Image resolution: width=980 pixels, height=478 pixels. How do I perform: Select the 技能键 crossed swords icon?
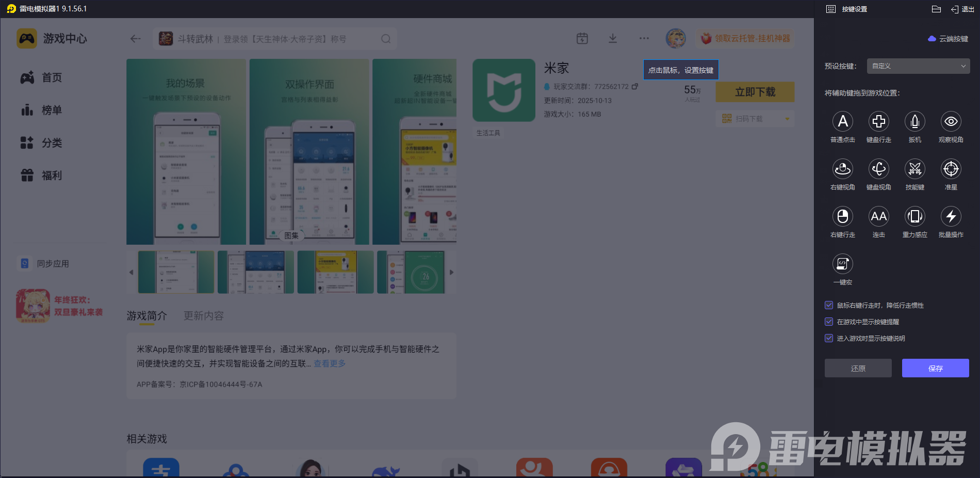tap(915, 169)
